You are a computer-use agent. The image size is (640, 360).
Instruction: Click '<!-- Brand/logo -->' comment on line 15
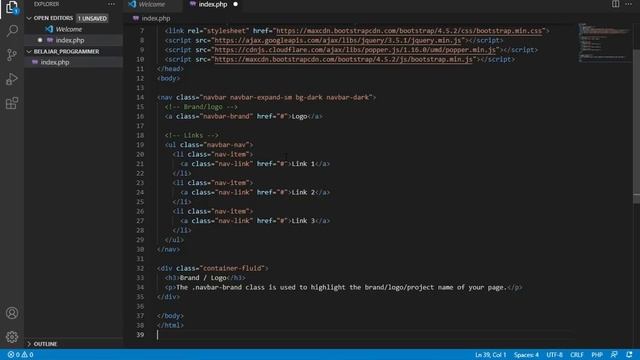click(x=201, y=107)
